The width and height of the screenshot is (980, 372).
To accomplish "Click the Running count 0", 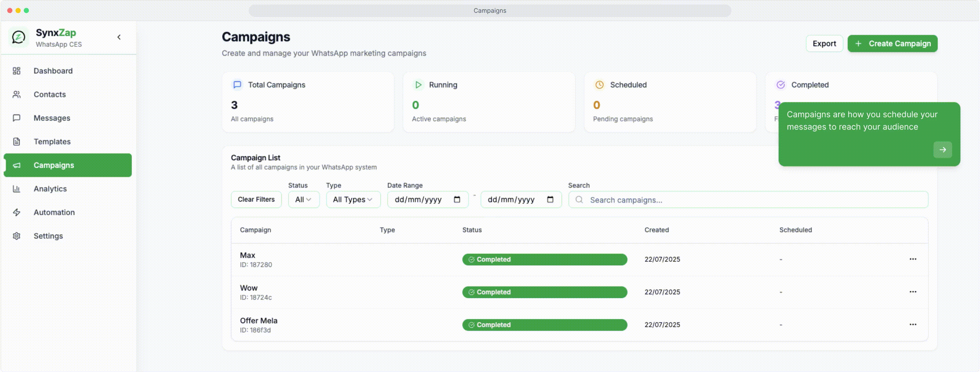I will [x=415, y=105].
